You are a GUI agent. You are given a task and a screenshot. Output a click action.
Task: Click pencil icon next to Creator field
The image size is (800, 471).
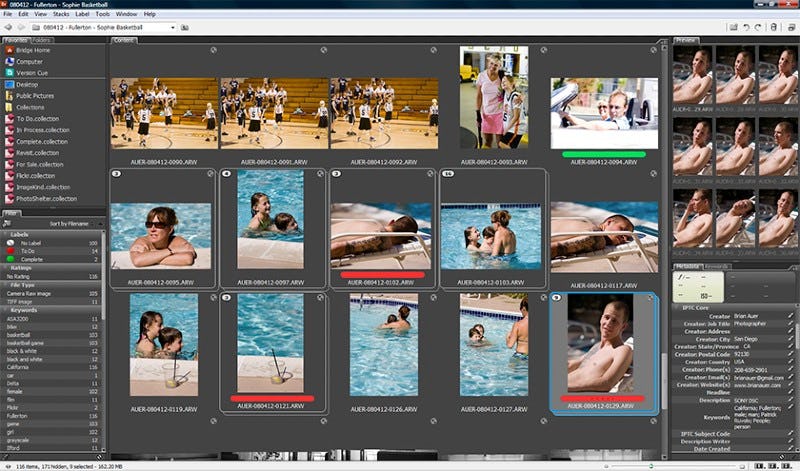[x=790, y=316]
